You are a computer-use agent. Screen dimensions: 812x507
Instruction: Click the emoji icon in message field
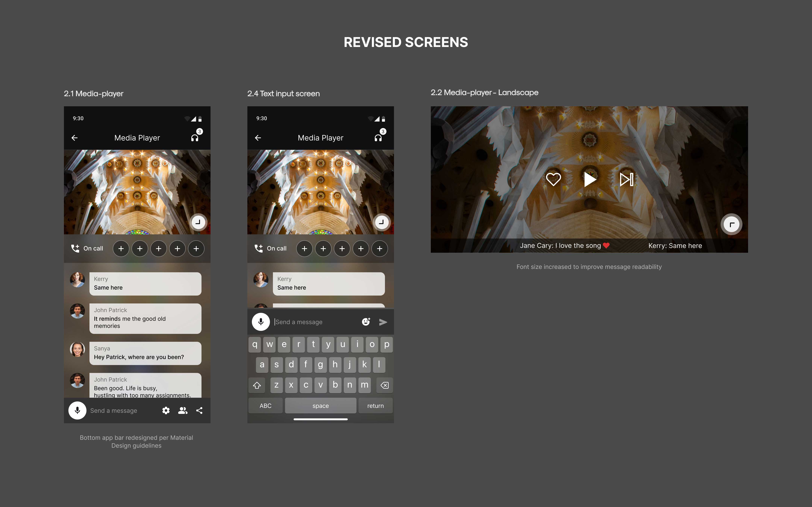[x=366, y=322]
